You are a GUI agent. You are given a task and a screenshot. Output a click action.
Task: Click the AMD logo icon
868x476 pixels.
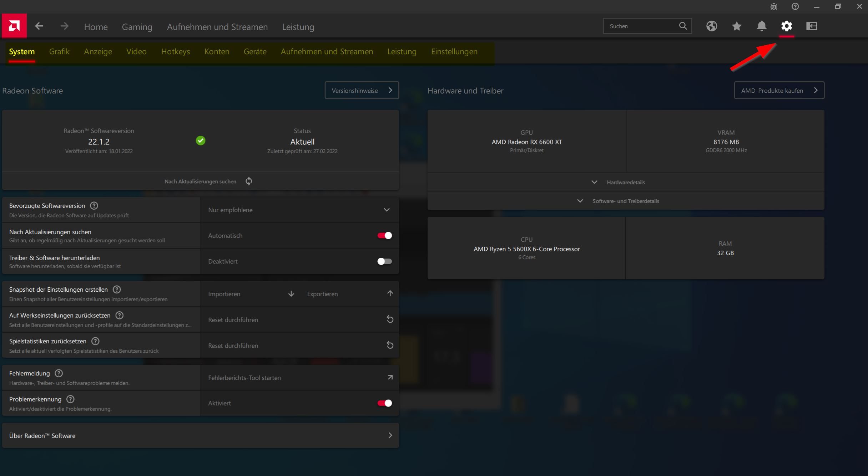pos(14,26)
